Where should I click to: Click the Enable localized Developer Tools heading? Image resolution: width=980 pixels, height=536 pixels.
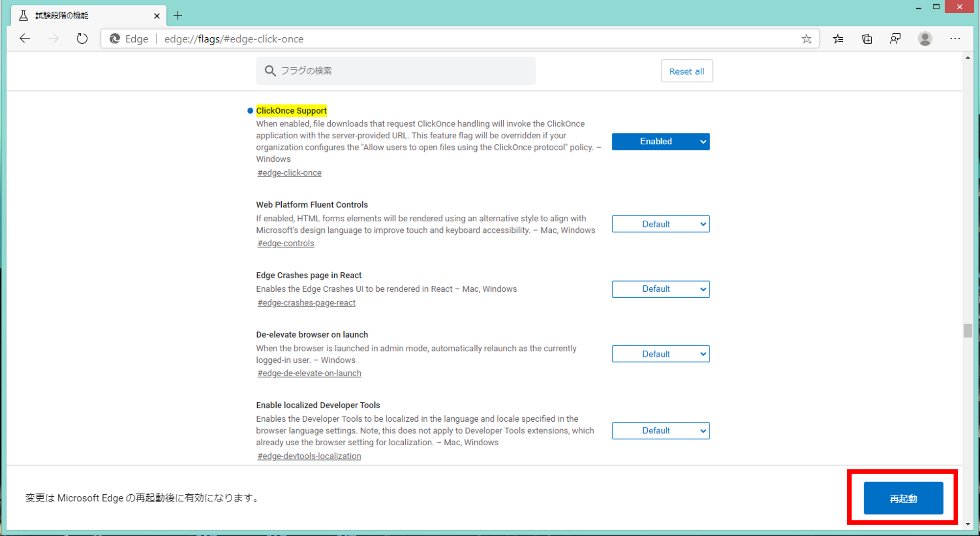318,406
